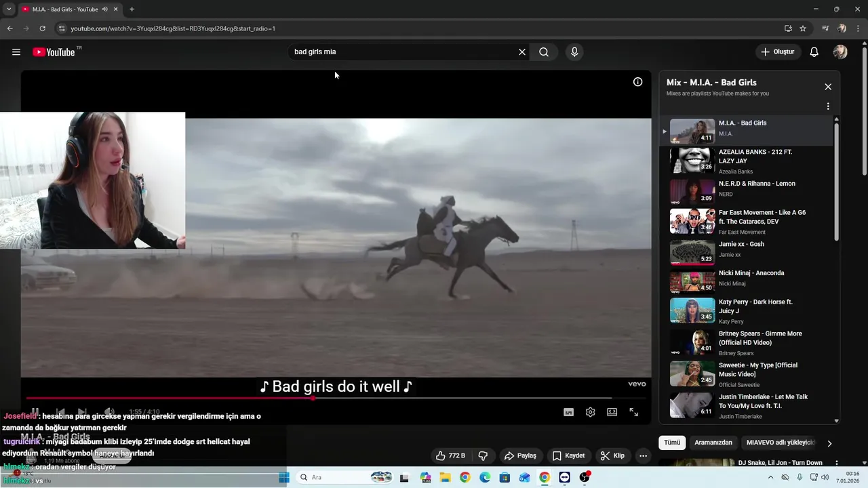
Task: Select the MIAVEVO adlı yükleyici chip
Action: pos(780,443)
